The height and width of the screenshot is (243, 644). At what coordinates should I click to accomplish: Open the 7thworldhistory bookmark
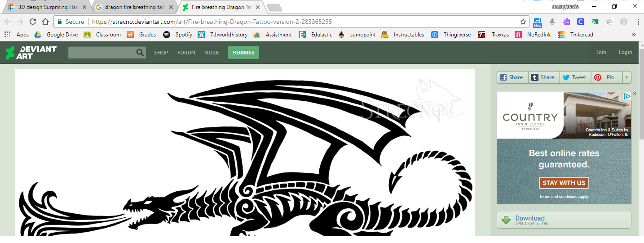click(223, 35)
